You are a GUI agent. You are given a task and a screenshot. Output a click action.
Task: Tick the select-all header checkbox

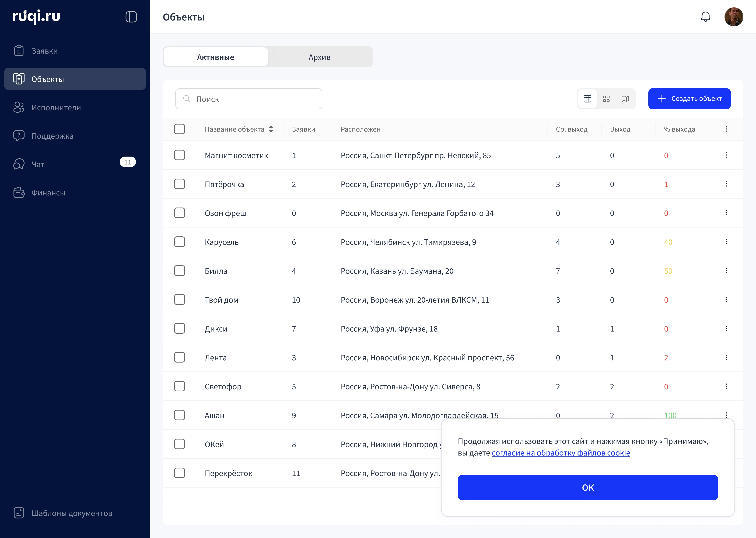point(179,129)
